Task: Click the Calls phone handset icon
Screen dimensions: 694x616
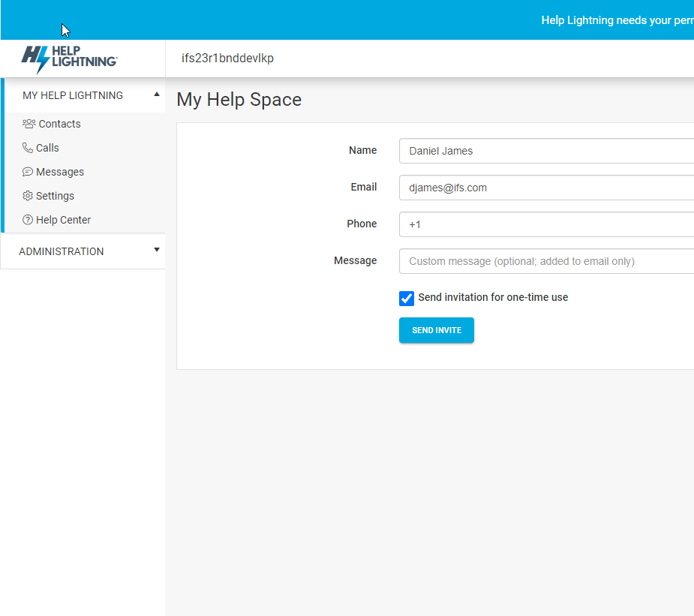Action: pyautogui.click(x=28, y=148)
